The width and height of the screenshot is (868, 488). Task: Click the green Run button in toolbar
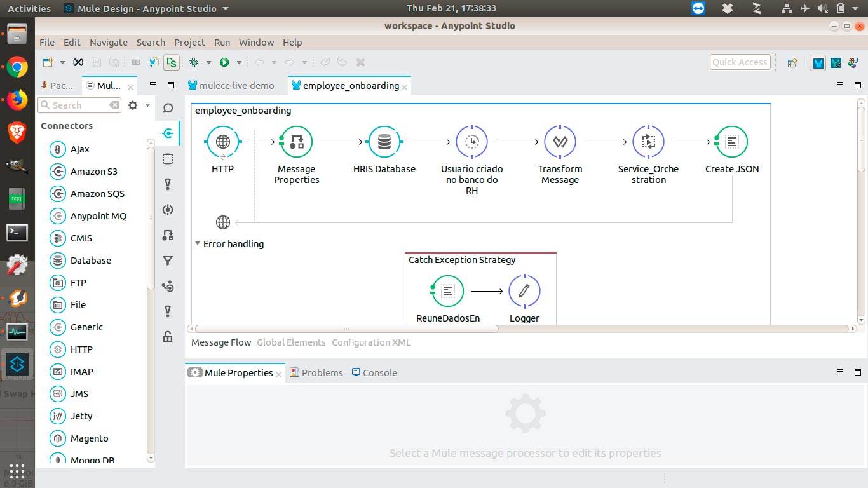224,62
